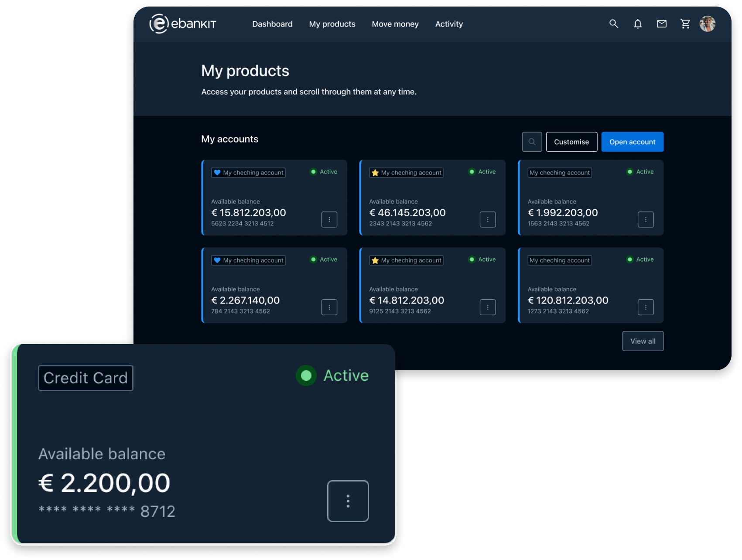The width and height of the screenshot is (742, 560).
Task: Click the € 2.200,00 credit card balance
Action: [x=104, y=483]
